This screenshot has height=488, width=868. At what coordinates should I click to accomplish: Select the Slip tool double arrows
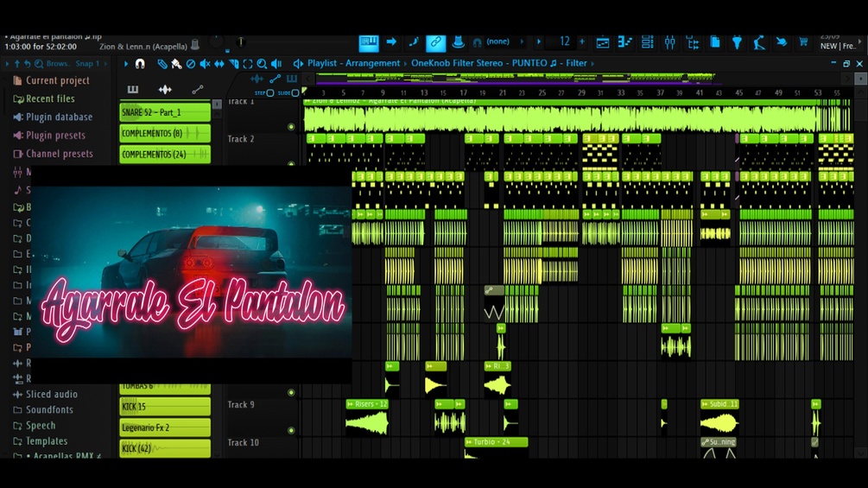click(219, 64)
